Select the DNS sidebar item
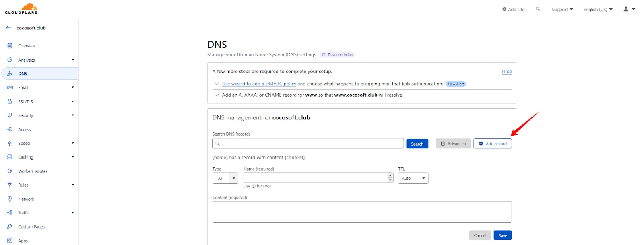This screenshot has height=245, width=644. (39, 74)
